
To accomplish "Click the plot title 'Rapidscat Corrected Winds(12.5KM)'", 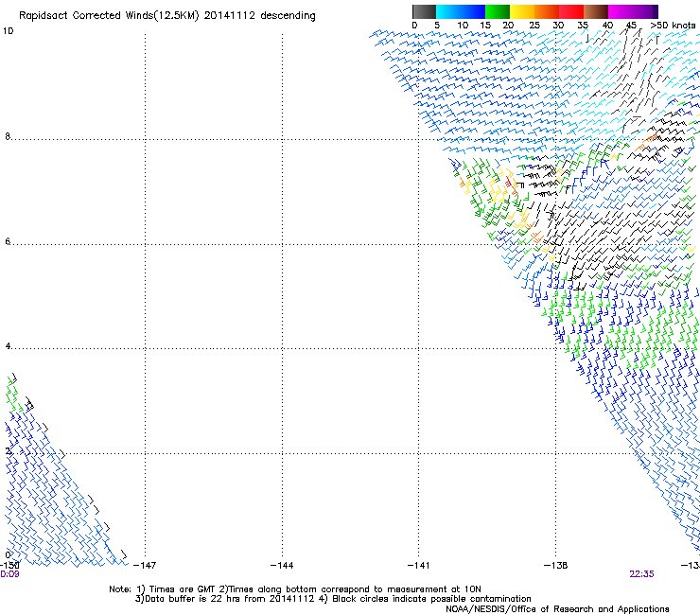I will click(x=109, y=16).
